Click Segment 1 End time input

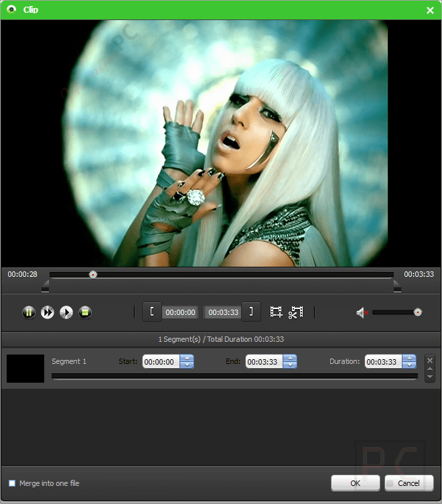265,362
